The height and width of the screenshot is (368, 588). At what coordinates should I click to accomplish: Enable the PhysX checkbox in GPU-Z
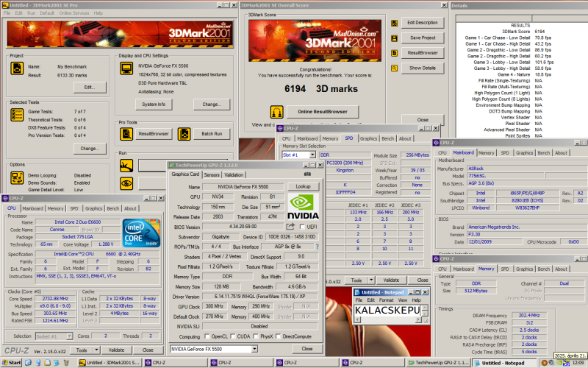coord(255,336)
